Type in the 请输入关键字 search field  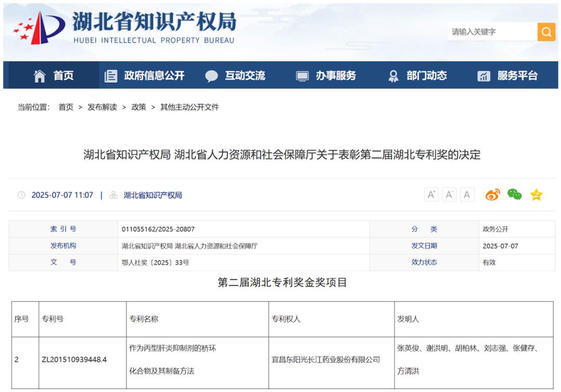[491, 32]
